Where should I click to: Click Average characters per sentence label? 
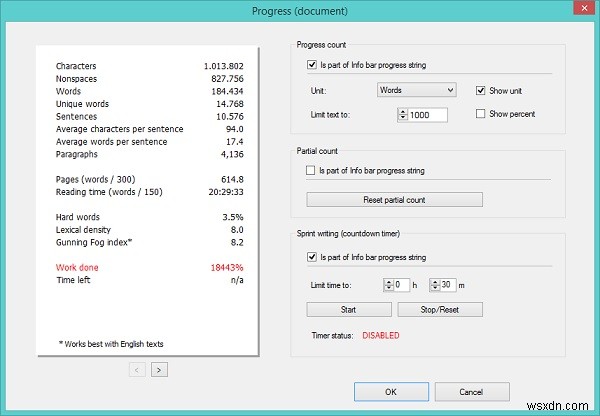(119, 129)
